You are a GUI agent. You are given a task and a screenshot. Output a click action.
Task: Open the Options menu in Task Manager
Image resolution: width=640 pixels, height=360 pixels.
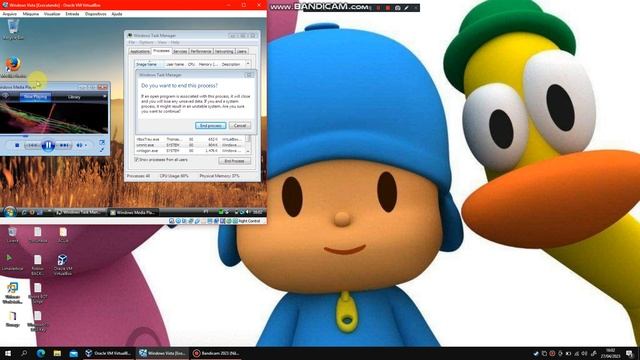pos(146,42)
